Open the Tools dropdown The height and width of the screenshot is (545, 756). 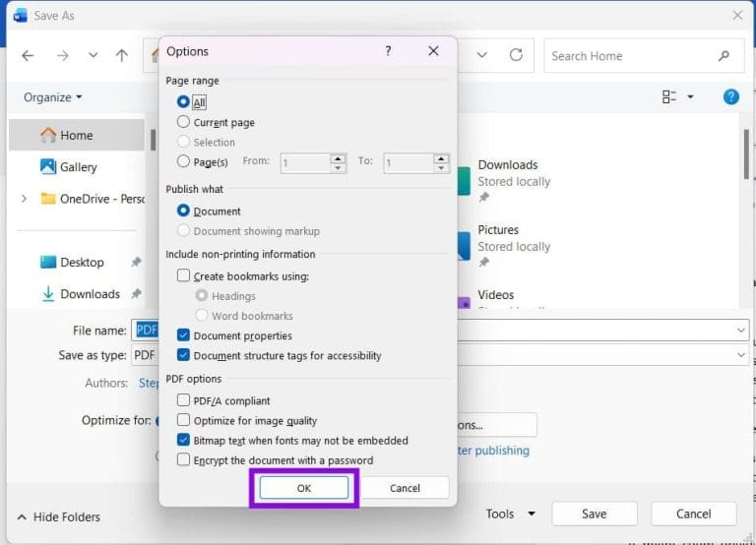(x=510, y=515)
